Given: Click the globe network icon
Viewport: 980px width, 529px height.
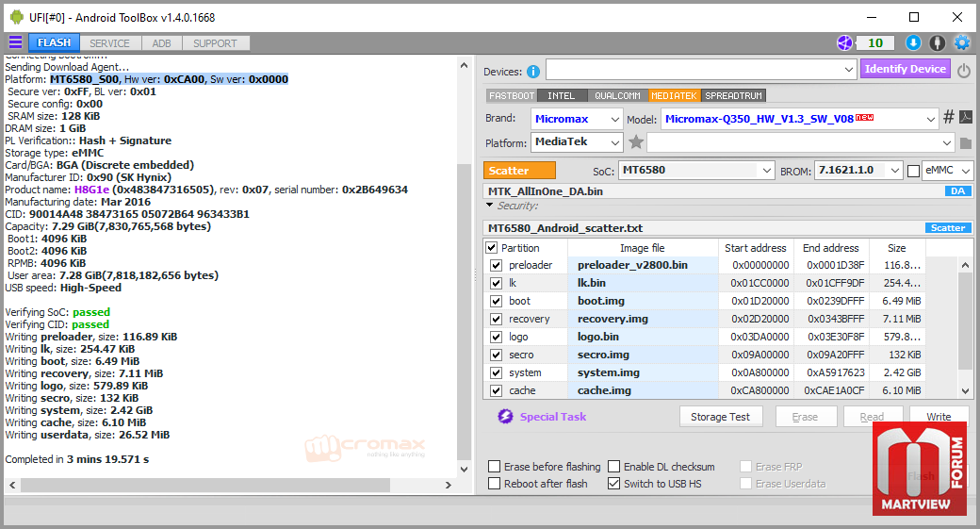Looking at the screenshot, I should [844, 42].
